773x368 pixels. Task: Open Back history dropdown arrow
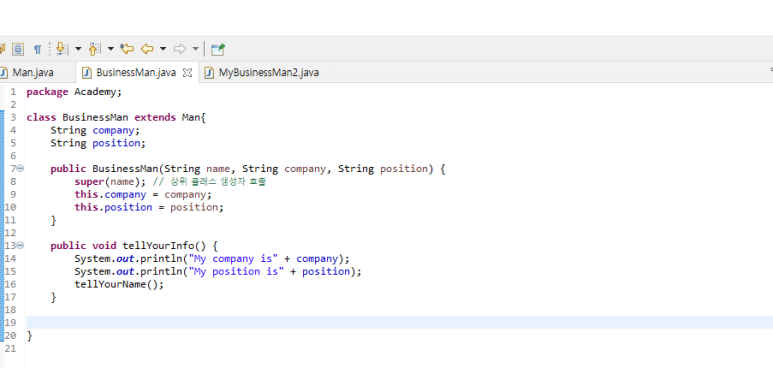[x=163, y=49]
